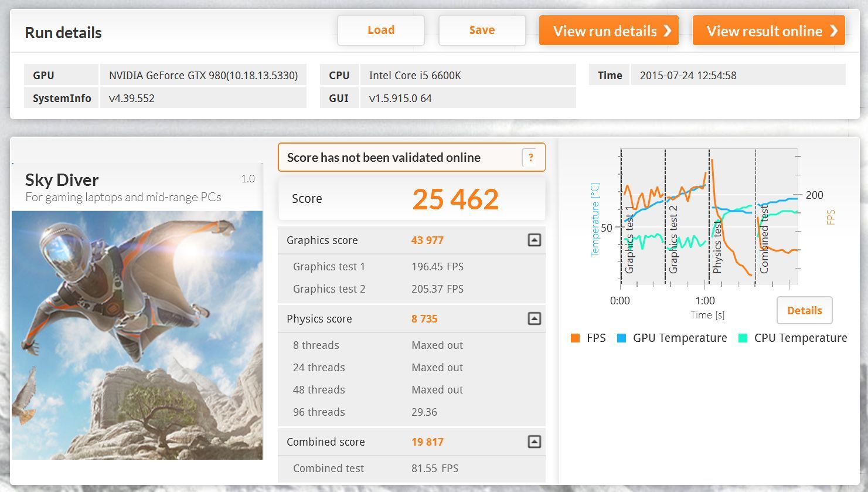Click the Graphics test 1 FPS value 196.45
The image size is (868, 492).
[437, 267]
